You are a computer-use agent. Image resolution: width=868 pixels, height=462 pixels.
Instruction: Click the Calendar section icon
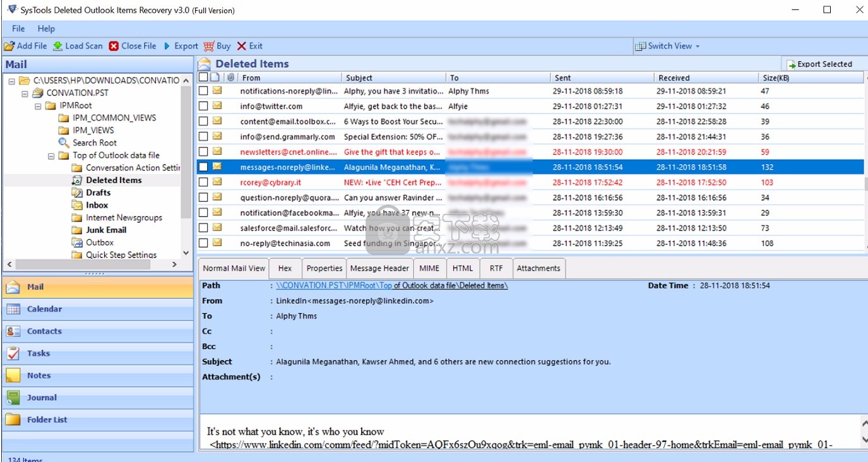(x=13, y=309)
